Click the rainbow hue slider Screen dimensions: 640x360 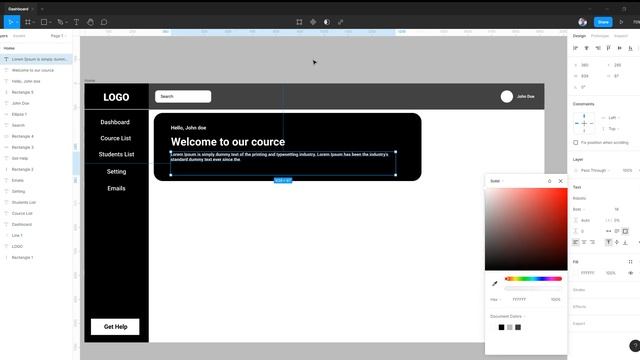(x=533, y=279)
